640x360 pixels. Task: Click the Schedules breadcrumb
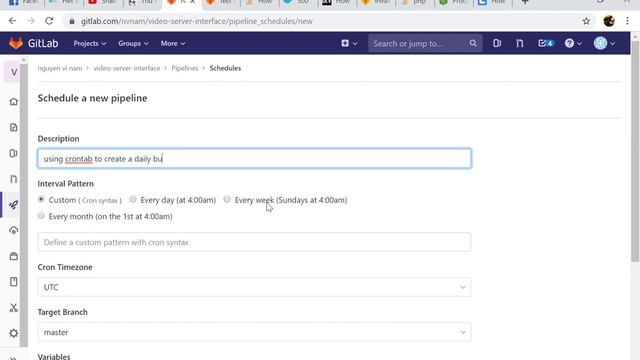pyautogui.click(x=225, y=68)
